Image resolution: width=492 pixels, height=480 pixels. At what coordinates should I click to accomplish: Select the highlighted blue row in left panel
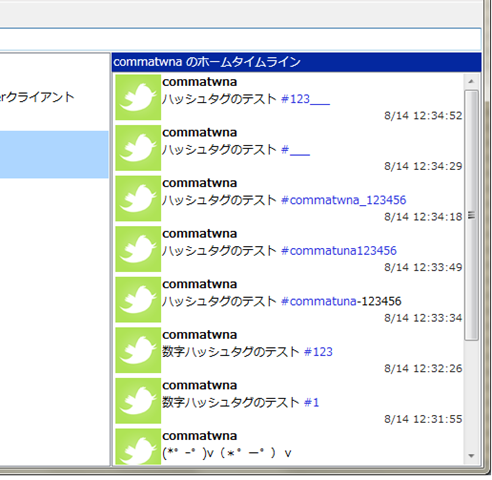coord(54,154)
